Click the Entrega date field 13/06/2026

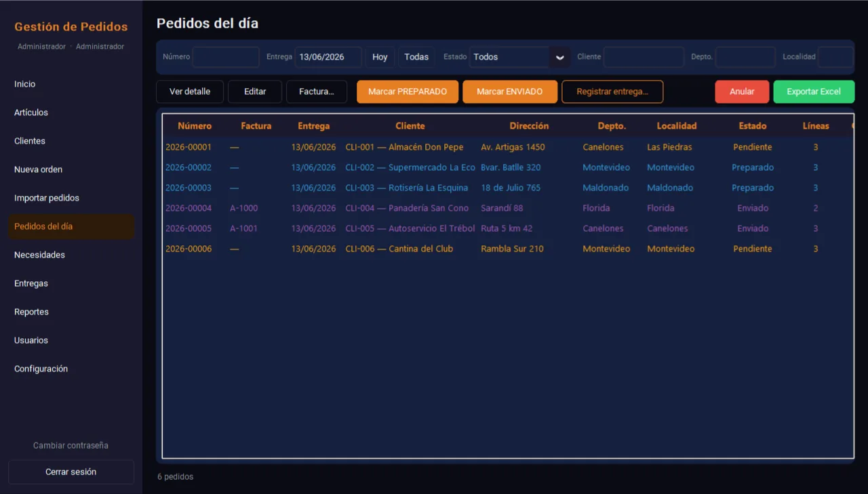pyautogui.click(x=328, y=57)
